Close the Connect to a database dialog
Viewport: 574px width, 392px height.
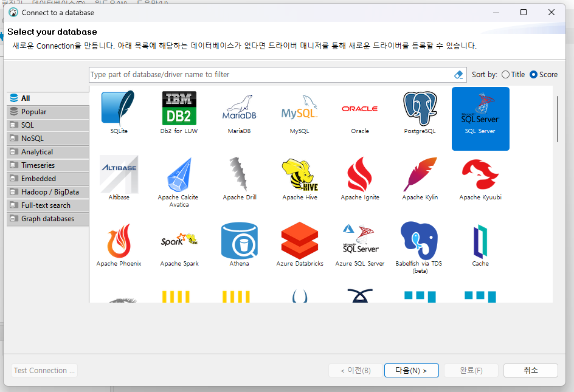tap(552, 12)
